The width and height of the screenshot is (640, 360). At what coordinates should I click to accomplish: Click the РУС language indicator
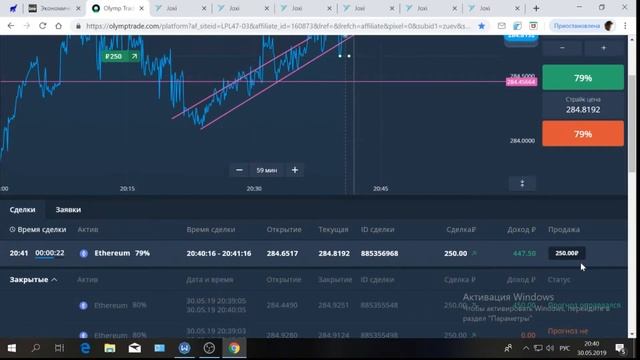[565, 348]
